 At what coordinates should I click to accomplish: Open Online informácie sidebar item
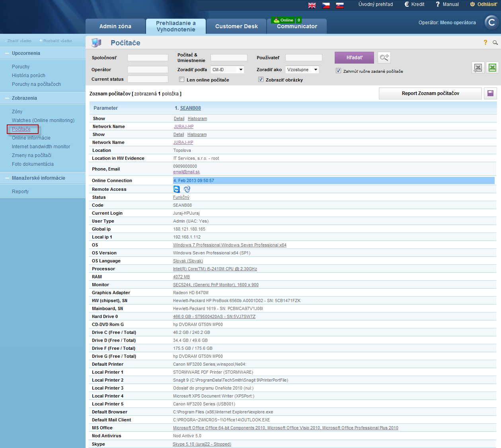pyautogui.click(x=31, y=138)
